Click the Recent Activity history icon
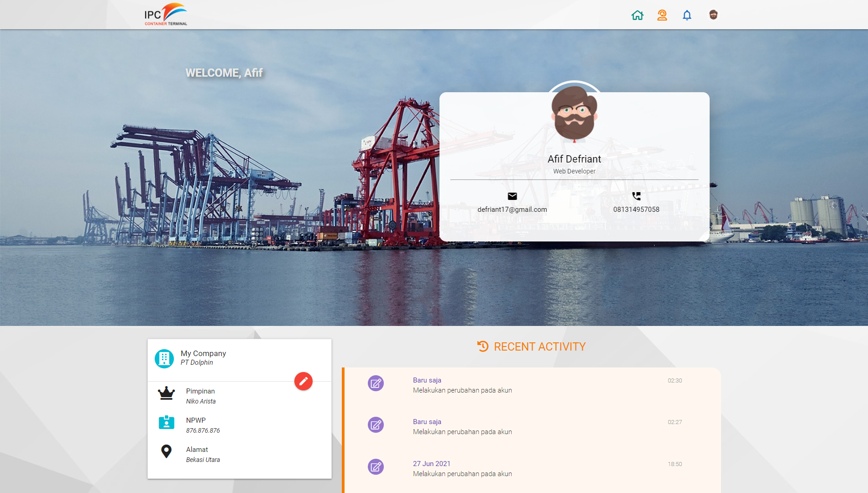Screen dimensions: 868x493 pos(482,346)
